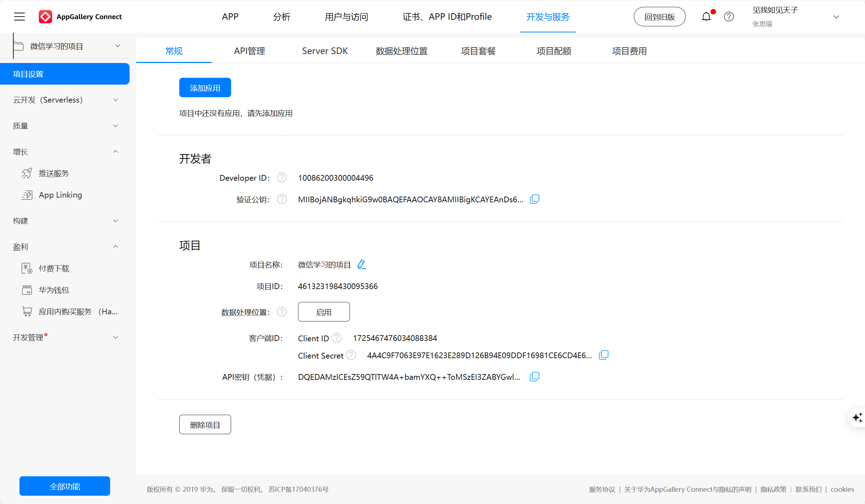Click the Client ID help icon

pyautogui.click(x=337, y=338)
